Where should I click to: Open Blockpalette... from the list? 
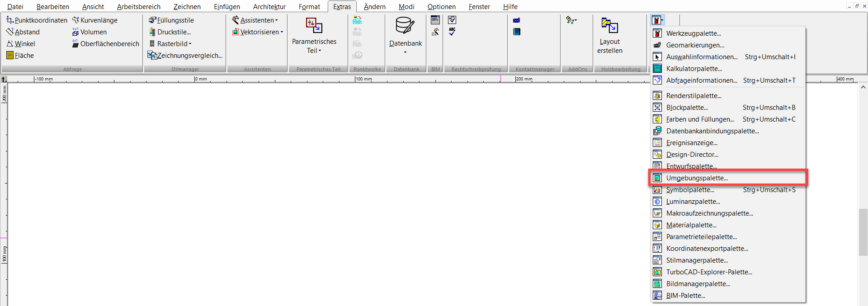coord(728,108)
